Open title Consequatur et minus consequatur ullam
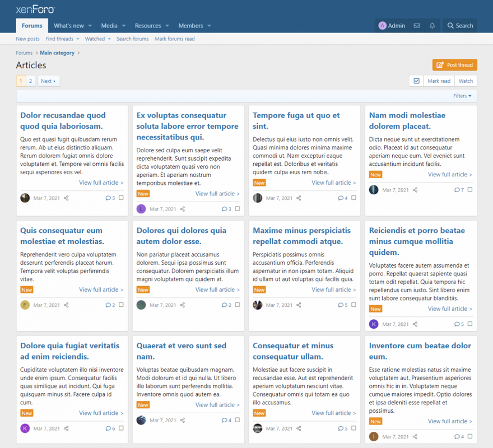This screenshot has height=448, width=493. pos(292,351)
